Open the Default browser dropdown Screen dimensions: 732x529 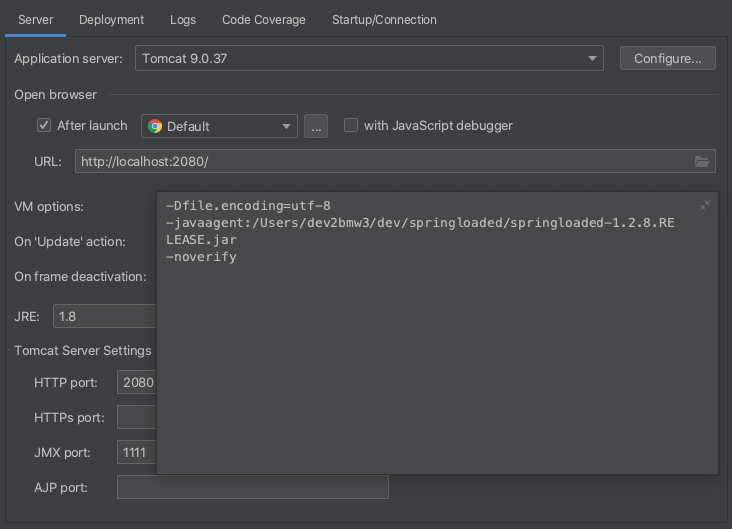click(219, 126)
